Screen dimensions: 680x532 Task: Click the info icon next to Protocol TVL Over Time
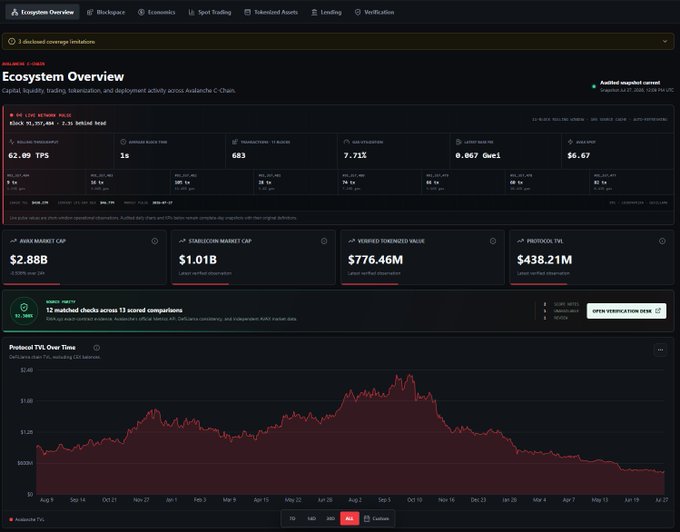pos(97,348)
